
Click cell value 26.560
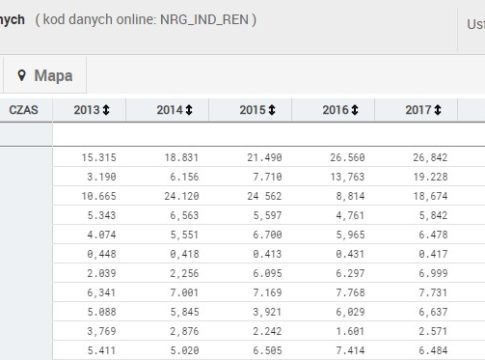pyautogui.click(x=348, y=157)
